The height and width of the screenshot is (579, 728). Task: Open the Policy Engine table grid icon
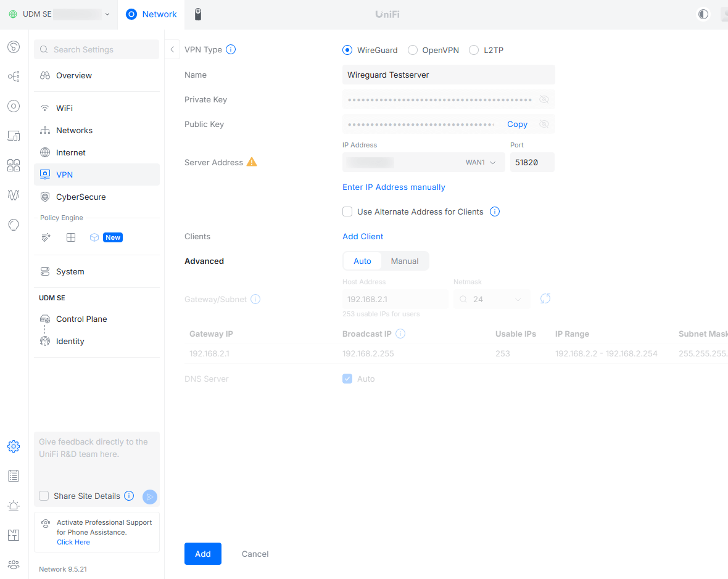point(71,237)
